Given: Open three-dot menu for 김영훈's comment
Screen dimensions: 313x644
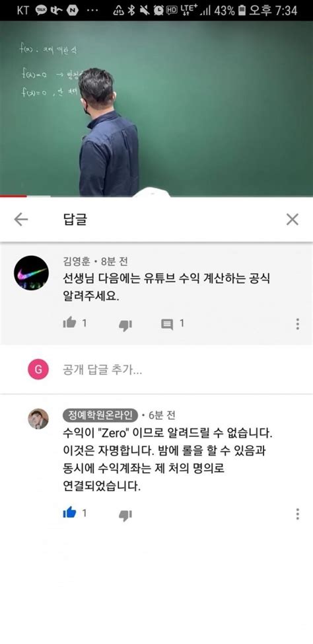Looking at the screenshot, I should 297,324.
